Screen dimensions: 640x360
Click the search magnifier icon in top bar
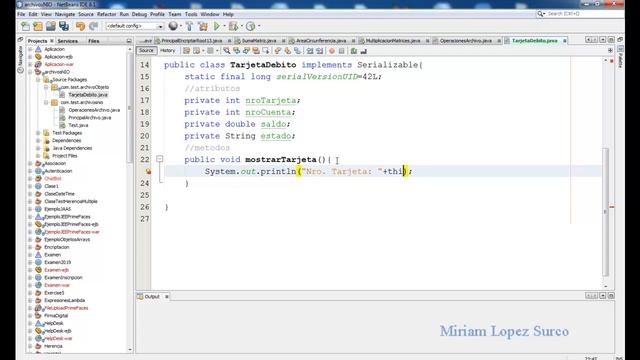pos(541,14)
